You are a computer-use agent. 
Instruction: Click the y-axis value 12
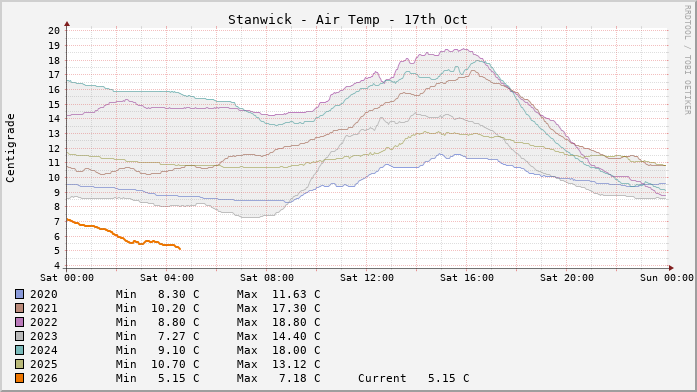pos(54,148)
